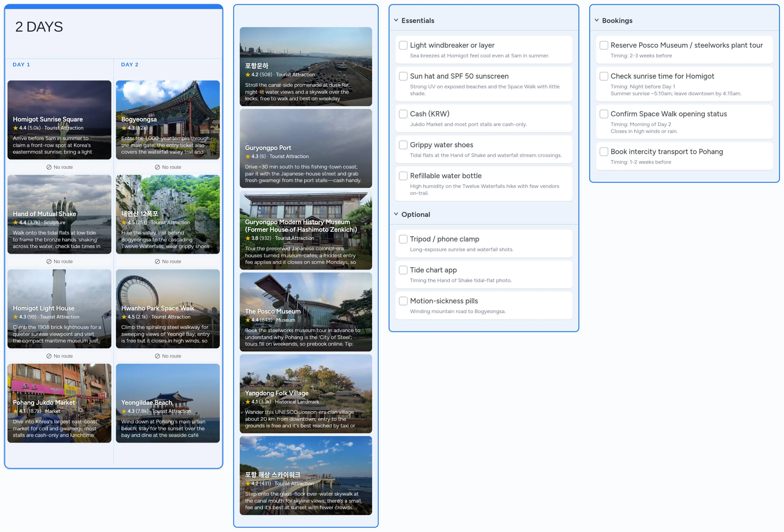Click the no-route icon below Hwanho Park Space Walk
The height and width of the screenshot is (532, 784).
pyautogui.click(x=157, y=356)
